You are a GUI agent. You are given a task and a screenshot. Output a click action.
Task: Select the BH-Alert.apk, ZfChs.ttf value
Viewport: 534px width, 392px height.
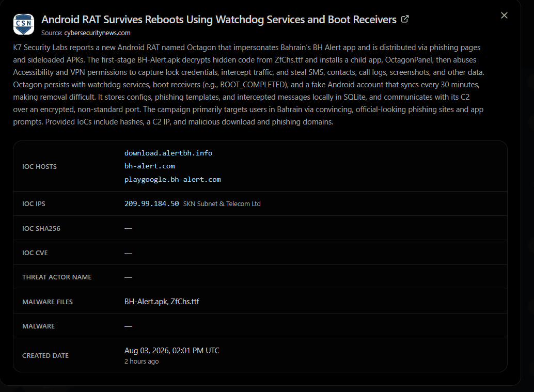pos(162,302)
